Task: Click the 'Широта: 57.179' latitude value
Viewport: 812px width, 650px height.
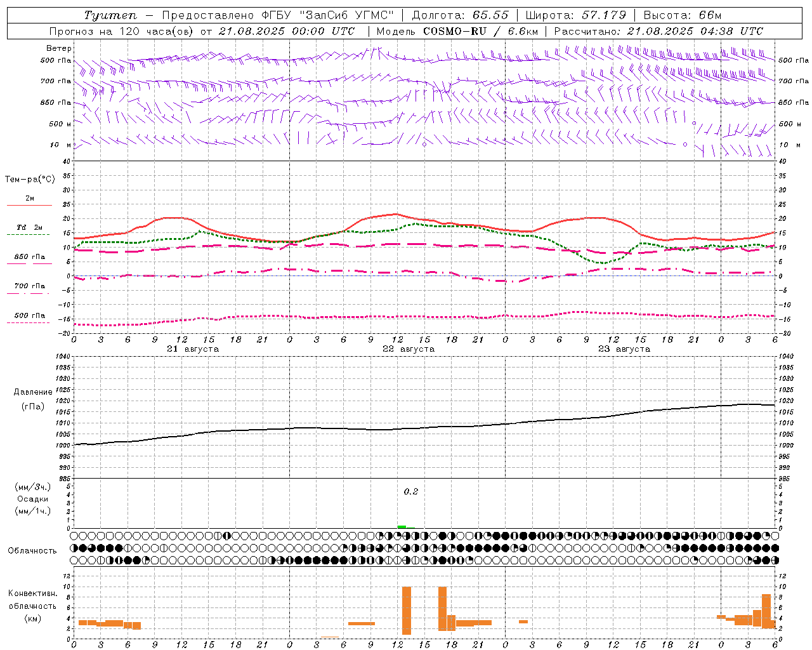Action: pos(576,16)
